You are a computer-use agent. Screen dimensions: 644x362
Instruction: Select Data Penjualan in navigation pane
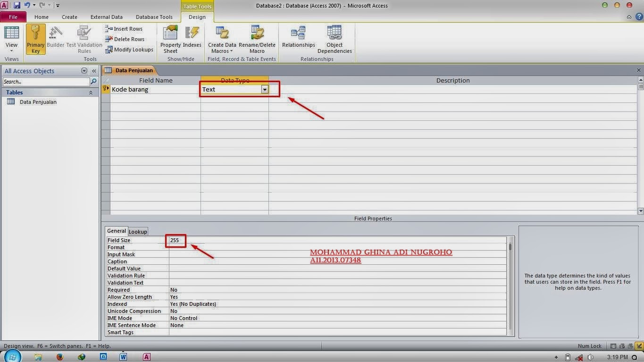tap(38, 101)
